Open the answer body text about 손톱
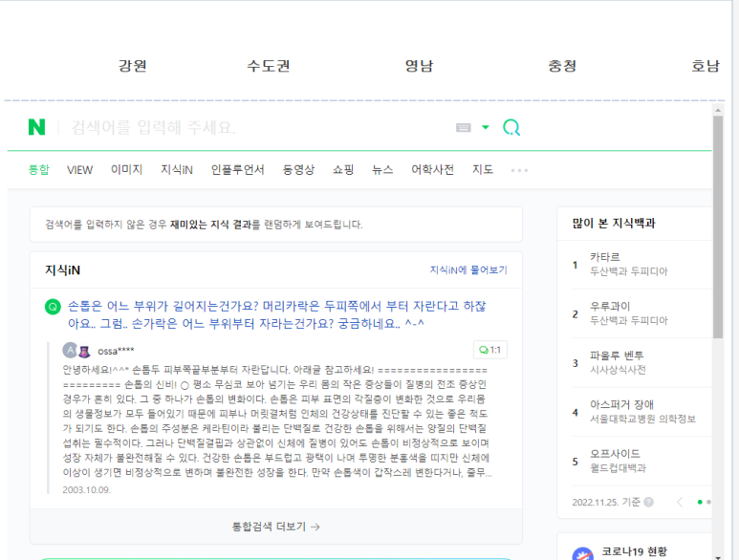Viewport: 739px width, 560px height. pos(277,421)
